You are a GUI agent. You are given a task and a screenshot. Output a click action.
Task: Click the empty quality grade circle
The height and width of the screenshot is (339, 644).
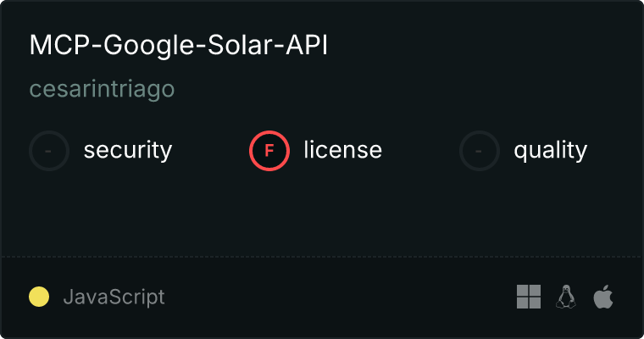pos(480,151)
